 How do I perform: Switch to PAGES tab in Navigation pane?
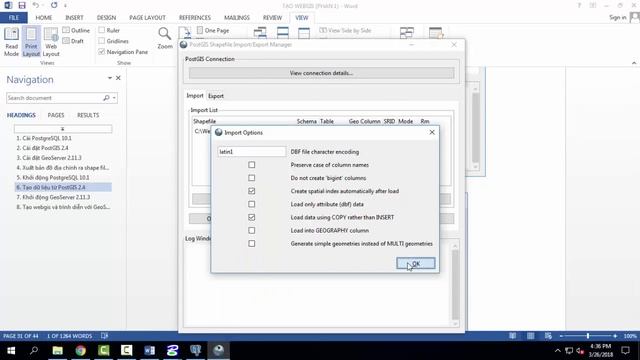point(56,115)
